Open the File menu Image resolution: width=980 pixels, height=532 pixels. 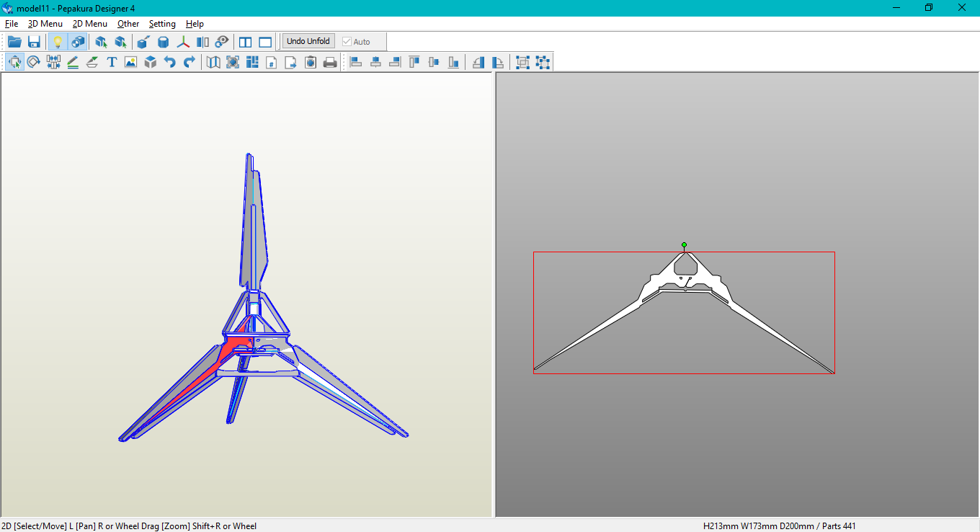(12, 24)
